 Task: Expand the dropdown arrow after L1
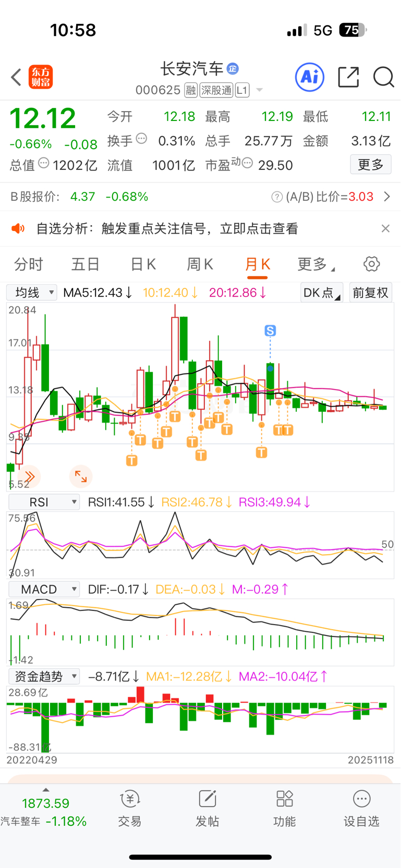259,90
